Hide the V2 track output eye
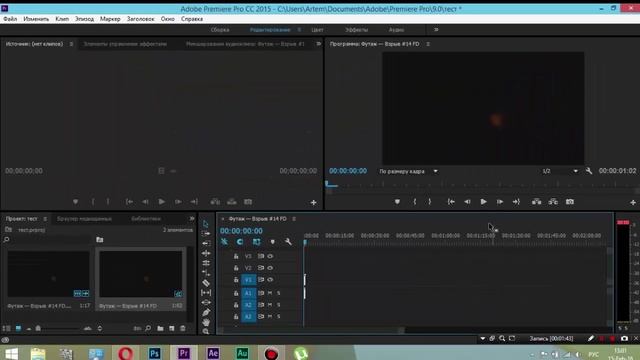The image size is (640, 360). tap(270, 268)
